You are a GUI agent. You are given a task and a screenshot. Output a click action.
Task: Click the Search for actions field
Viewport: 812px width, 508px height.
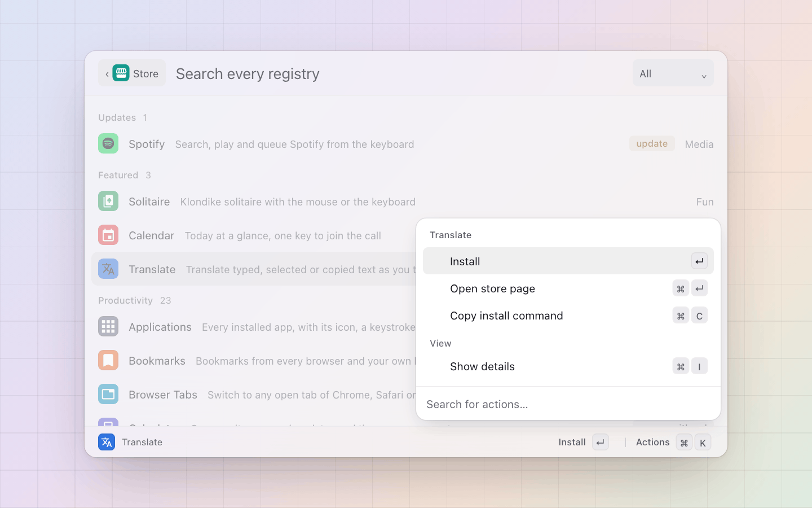568,404
